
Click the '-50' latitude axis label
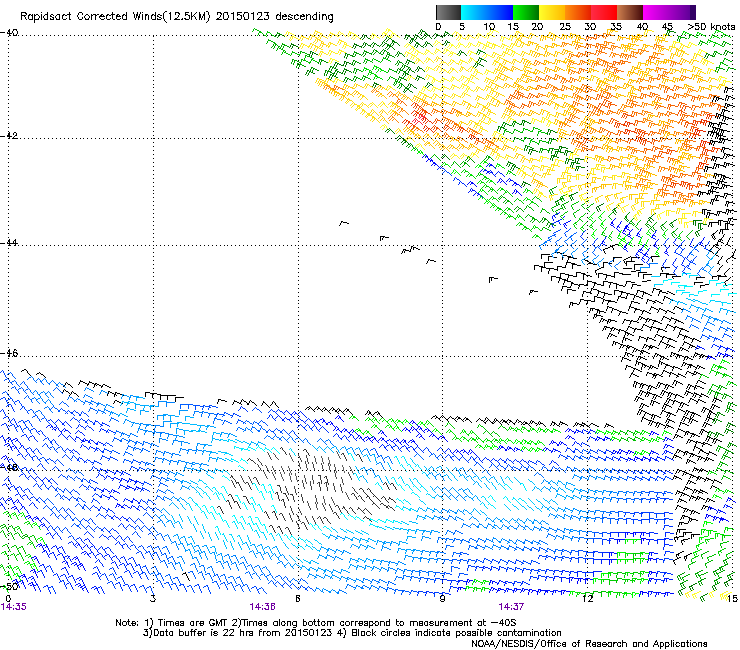[x=10, y=586]
